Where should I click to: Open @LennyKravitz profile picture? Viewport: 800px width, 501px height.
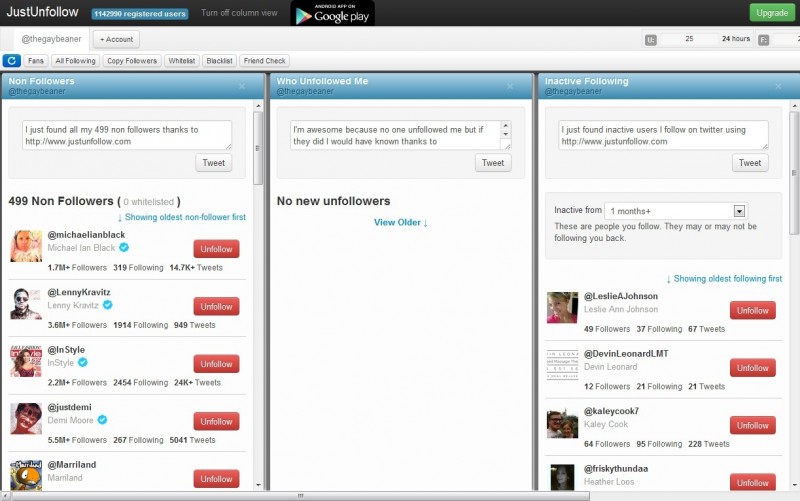[26, 304]
